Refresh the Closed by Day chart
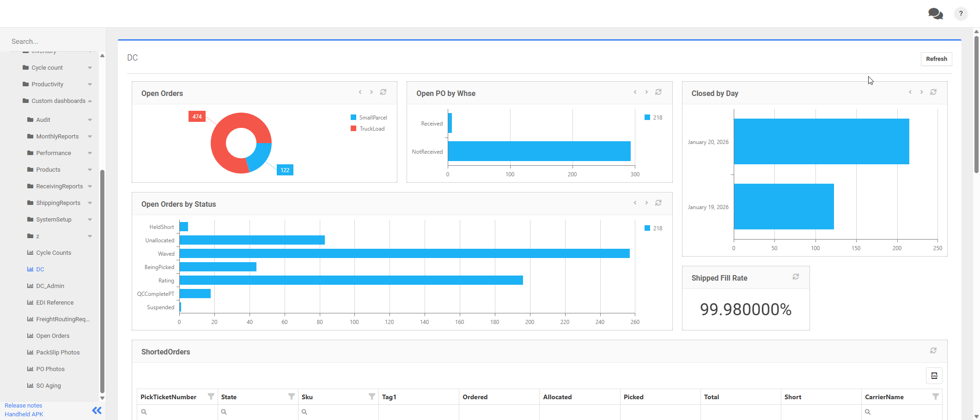 point(933,92)
